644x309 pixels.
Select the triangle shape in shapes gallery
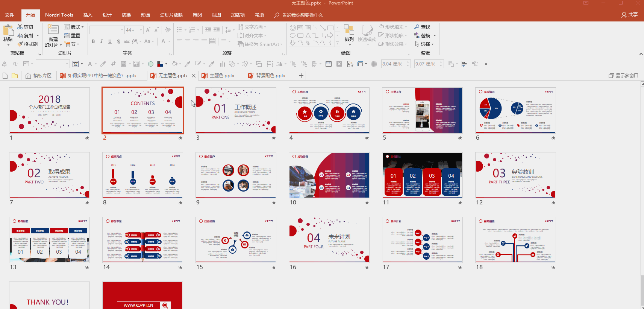point(308,35)
